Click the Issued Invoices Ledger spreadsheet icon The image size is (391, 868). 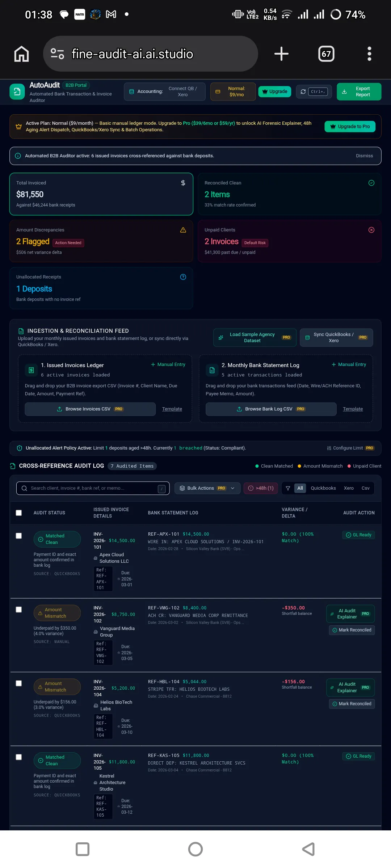[31, 370]
